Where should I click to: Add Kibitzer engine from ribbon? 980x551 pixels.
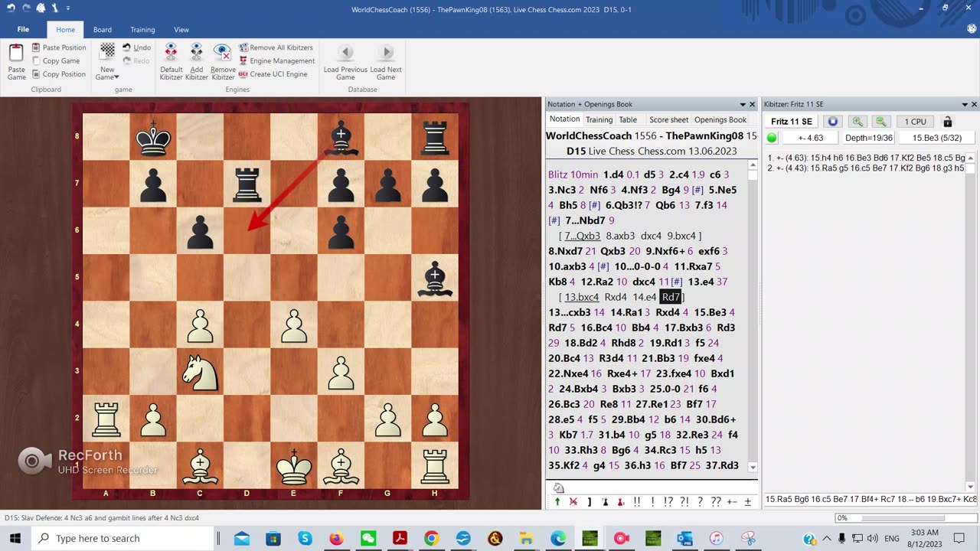point(196,61)
